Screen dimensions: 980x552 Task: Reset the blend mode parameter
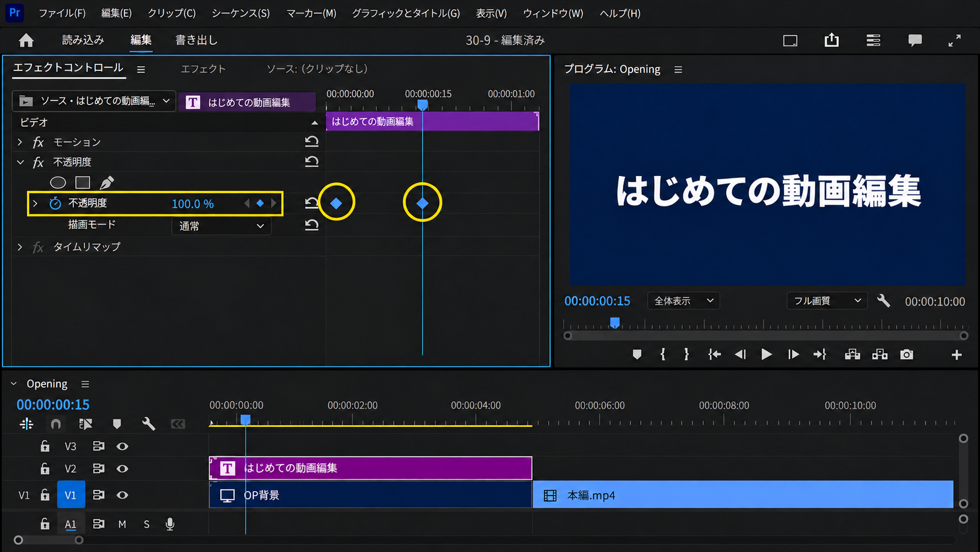312,225
